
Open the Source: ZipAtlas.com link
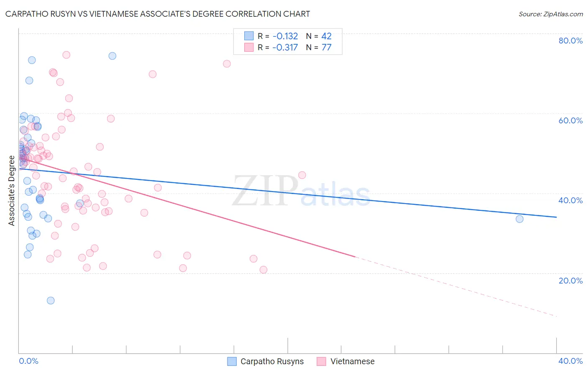point(551,14)
